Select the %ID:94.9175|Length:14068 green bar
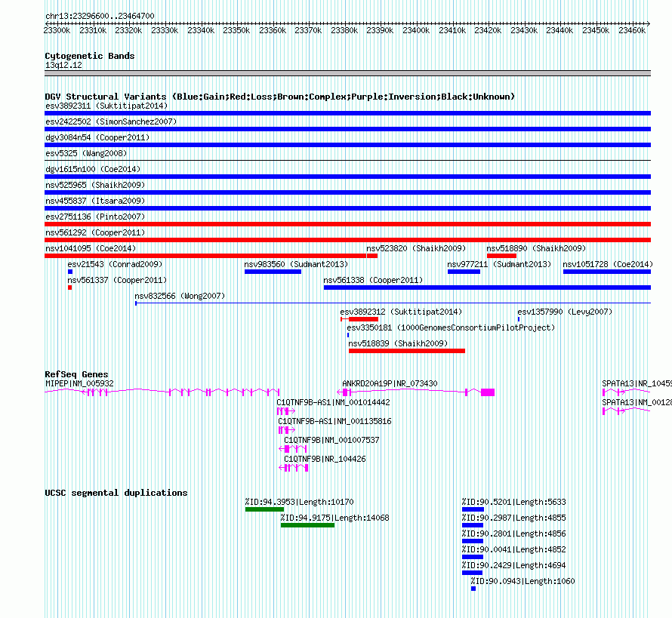The height and width of the screenshot is (618, 672). click(x=308, y=525)
